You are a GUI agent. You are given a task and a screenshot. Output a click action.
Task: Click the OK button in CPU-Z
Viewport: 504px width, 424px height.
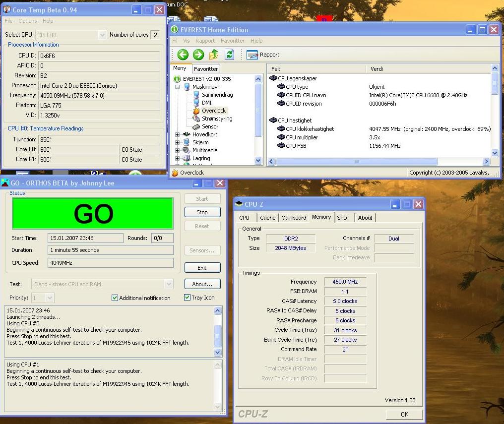click(404, 415)
